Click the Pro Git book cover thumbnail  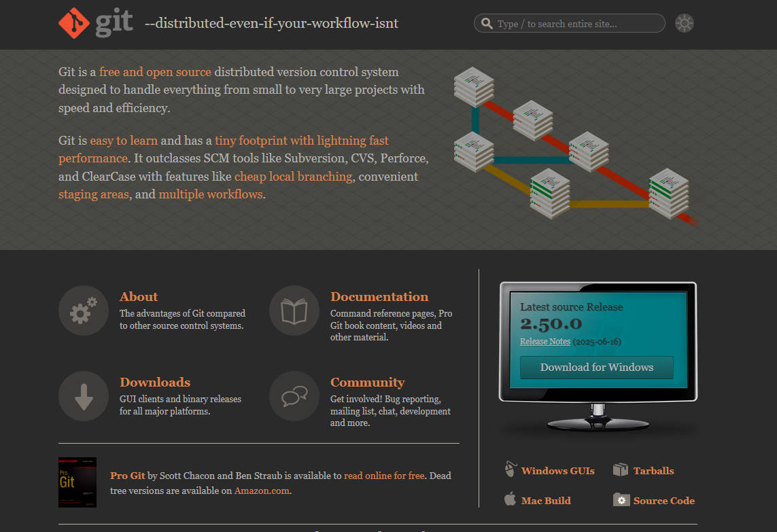click(77, 482)
